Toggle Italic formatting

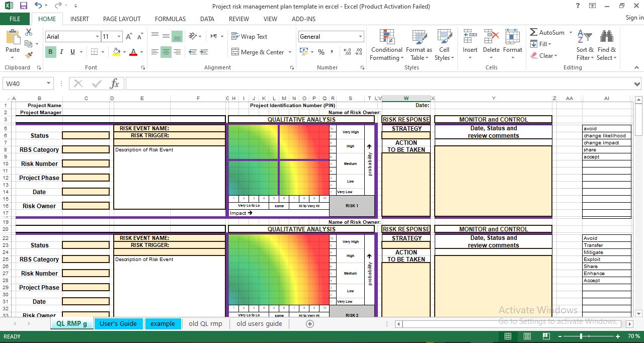61,52
